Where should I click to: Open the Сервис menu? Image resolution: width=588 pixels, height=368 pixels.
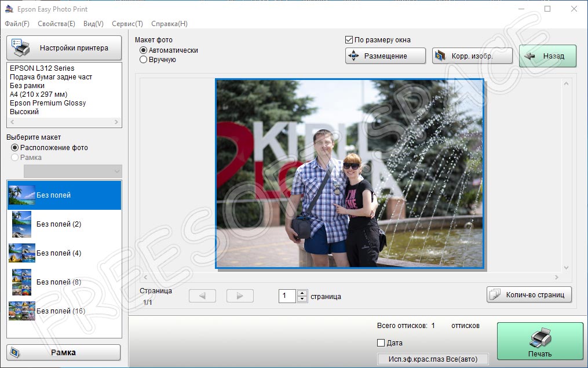click(127, 24)
